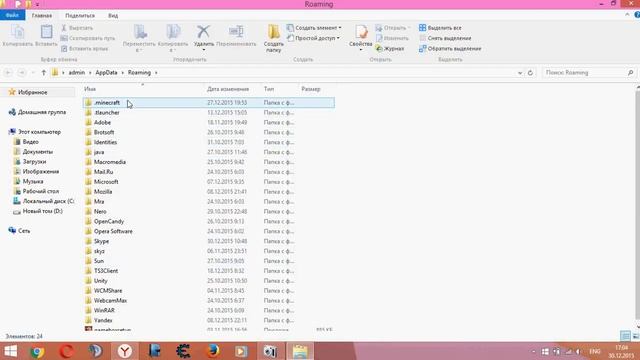Switch to details view icon in status bar
Image resolution: width=640 pixels, height=360 pixels.
pos(625,336)
